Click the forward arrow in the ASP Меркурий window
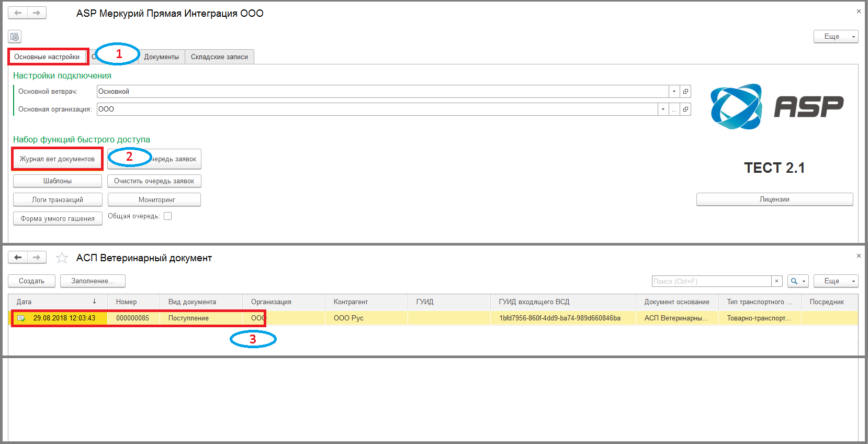 pos(37,13)
